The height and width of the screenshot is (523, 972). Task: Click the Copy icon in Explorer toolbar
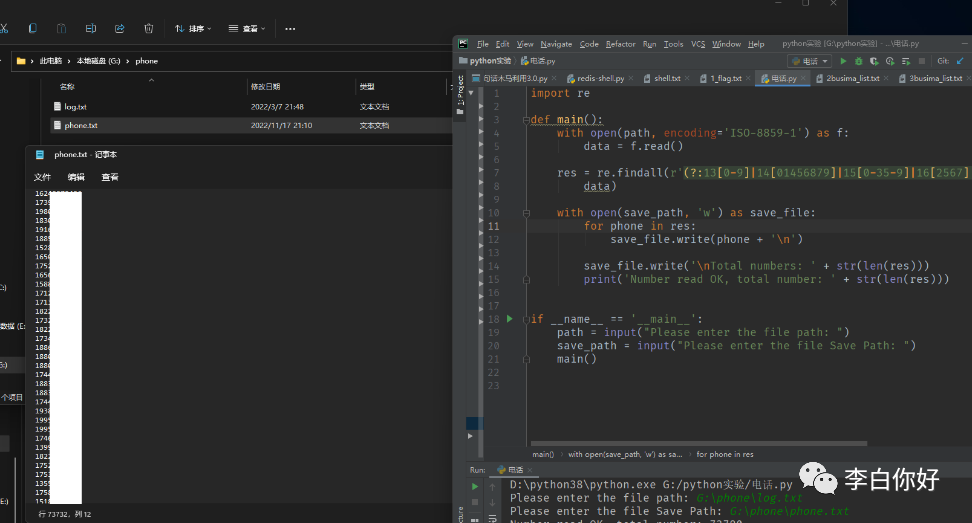click(33, 29)
